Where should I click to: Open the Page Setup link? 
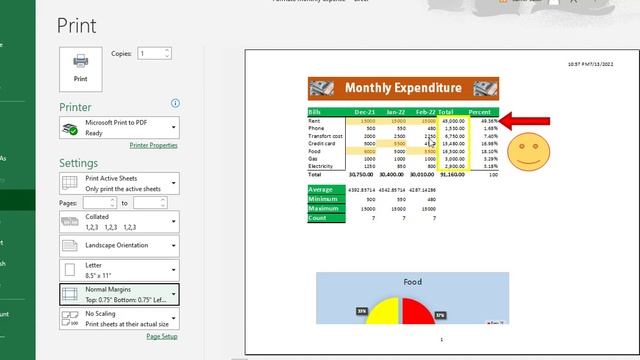(x=162, y=336)
